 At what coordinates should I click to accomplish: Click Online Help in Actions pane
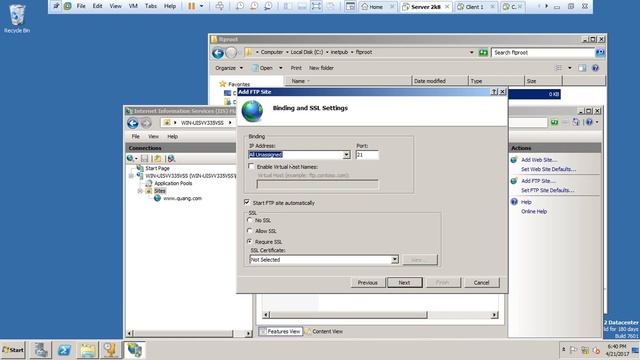(534, 211)
